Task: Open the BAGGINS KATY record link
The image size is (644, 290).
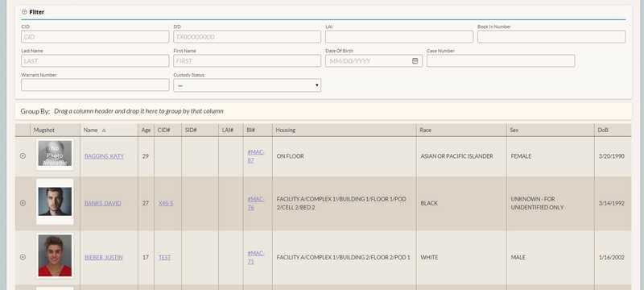Action: (104, 156)
